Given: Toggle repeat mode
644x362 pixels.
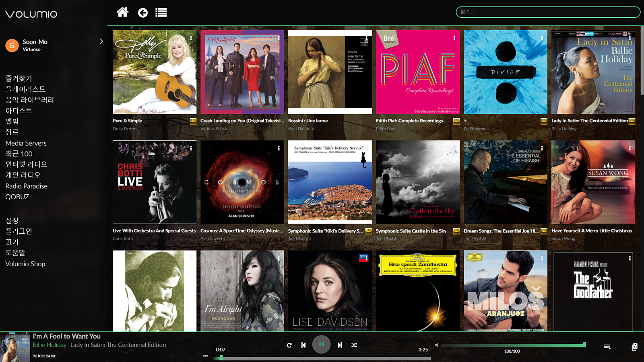Looking at the screenshot, I should click(x=289, y=345).
